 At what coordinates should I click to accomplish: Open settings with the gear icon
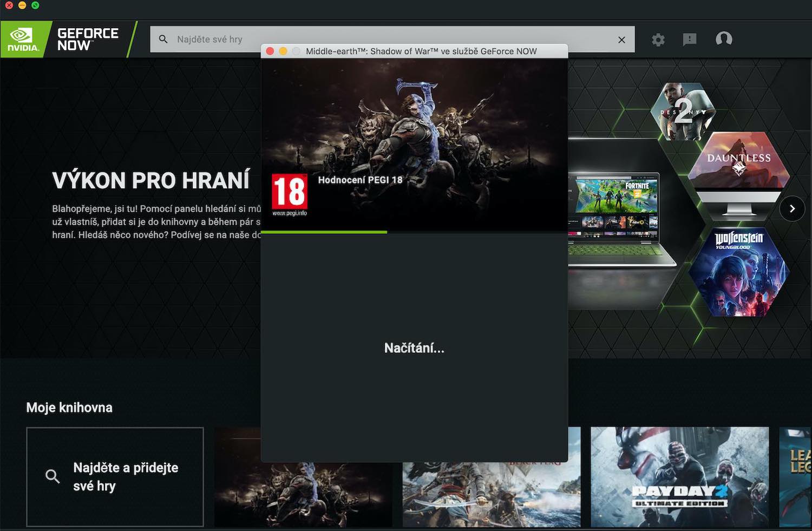[x=658, y=40]
